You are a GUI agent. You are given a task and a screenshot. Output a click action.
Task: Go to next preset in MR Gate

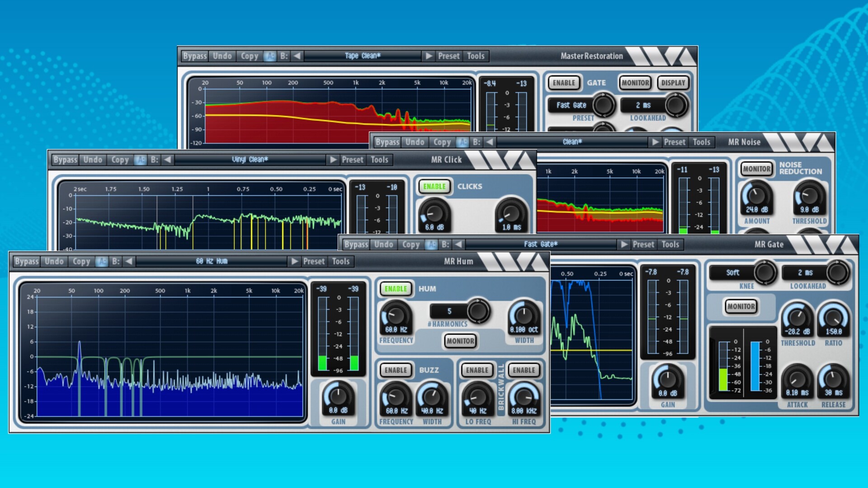tap(624, 244)
